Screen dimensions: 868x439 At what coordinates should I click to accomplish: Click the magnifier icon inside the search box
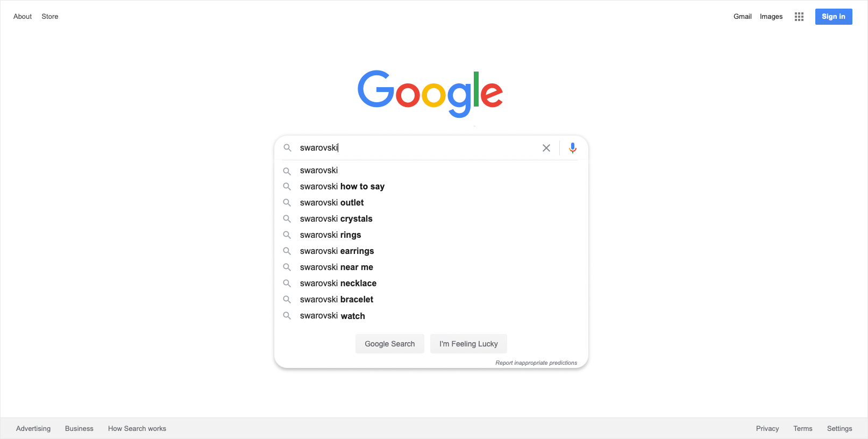[x=288, y=148]
